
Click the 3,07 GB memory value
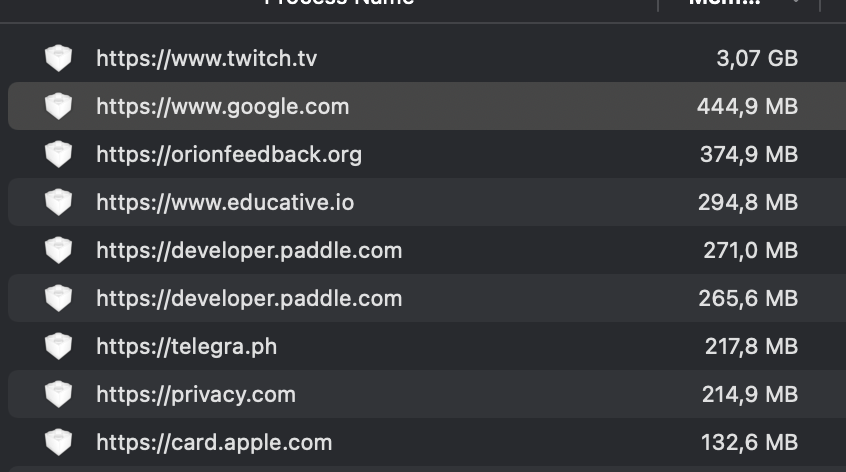[757, 58]
